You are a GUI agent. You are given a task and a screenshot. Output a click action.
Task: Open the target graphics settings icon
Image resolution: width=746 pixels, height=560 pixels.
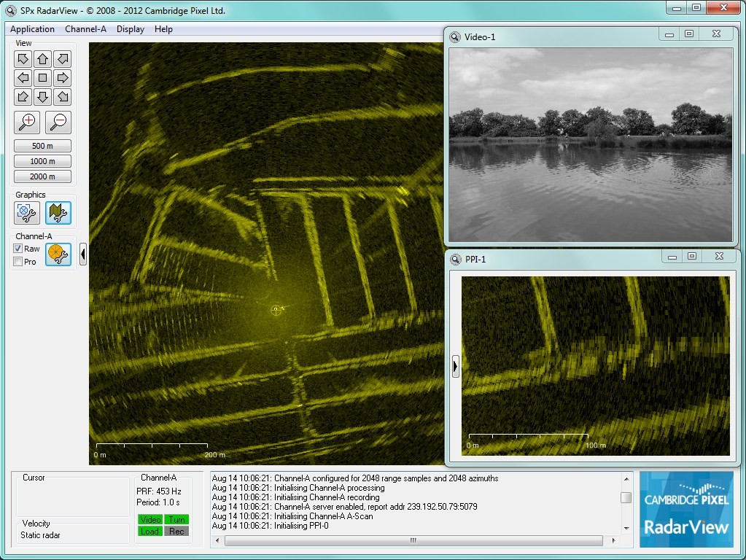coord(27,213)
